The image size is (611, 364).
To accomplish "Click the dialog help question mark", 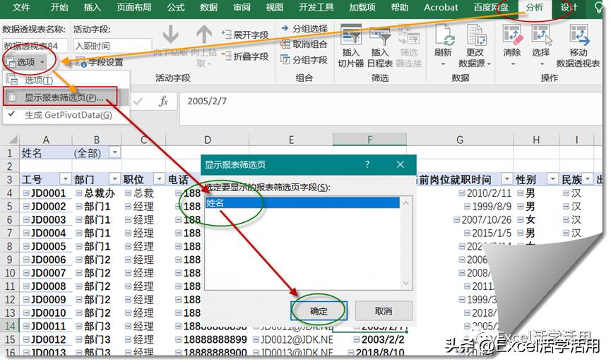I will click(x=367, y=164).
